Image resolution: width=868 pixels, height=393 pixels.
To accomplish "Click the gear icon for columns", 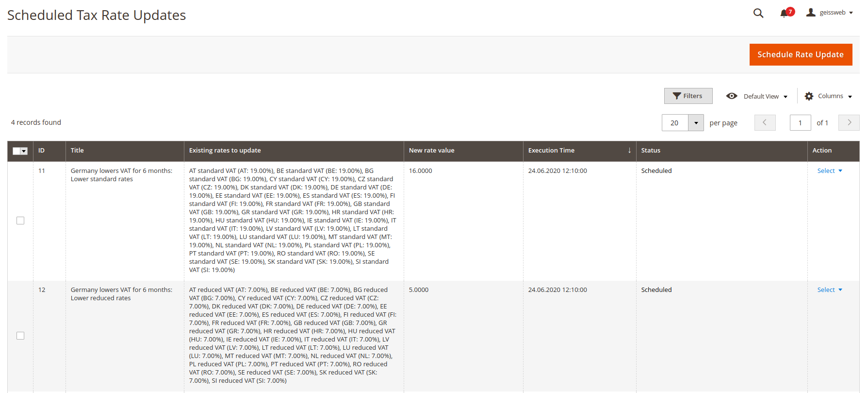I will coord(809,96).
